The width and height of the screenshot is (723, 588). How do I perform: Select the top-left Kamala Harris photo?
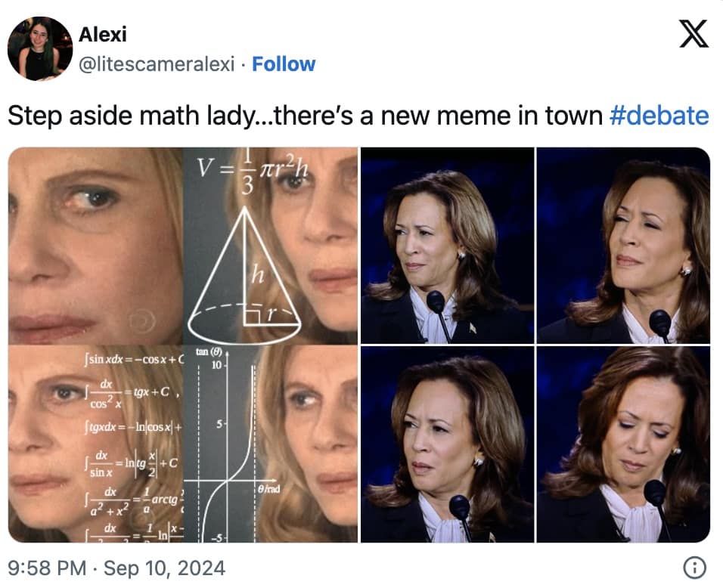[x=448, y=242]
